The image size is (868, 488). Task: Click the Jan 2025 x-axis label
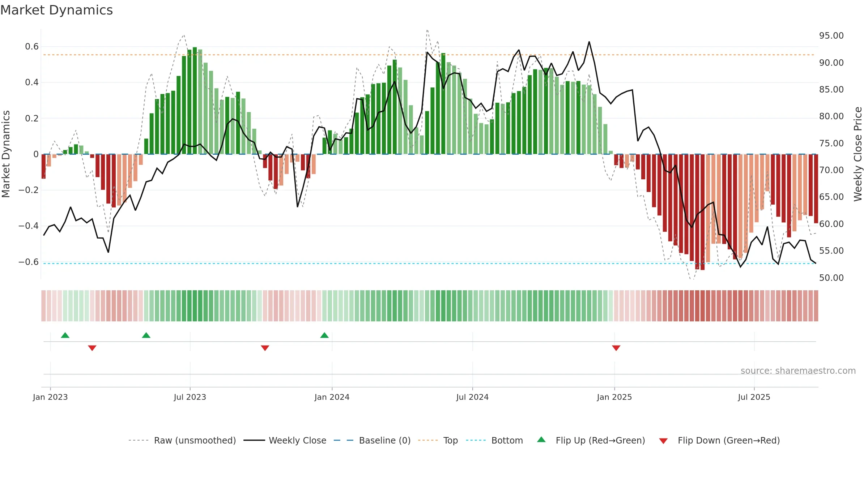pyautogui.click(x=614, y=397)
